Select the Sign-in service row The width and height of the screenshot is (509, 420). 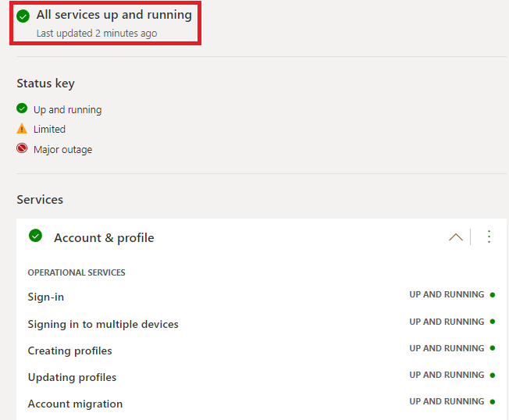point(46,297)
